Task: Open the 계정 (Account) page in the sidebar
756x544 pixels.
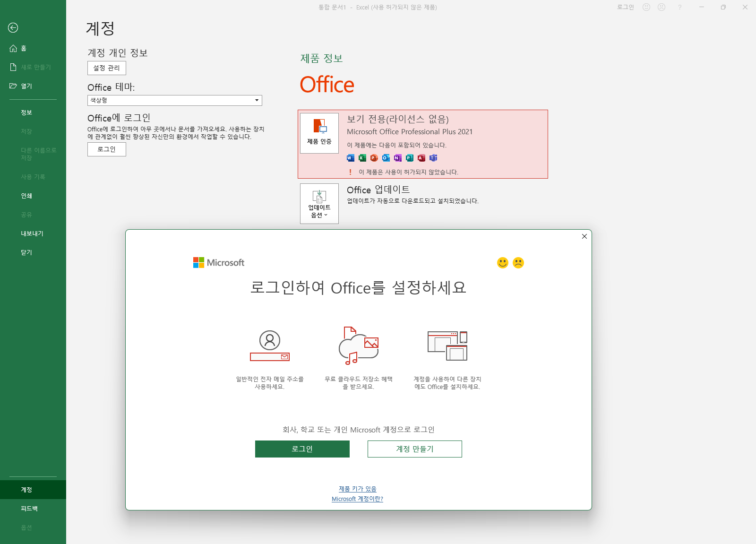Action: click(x=33, y=490)
